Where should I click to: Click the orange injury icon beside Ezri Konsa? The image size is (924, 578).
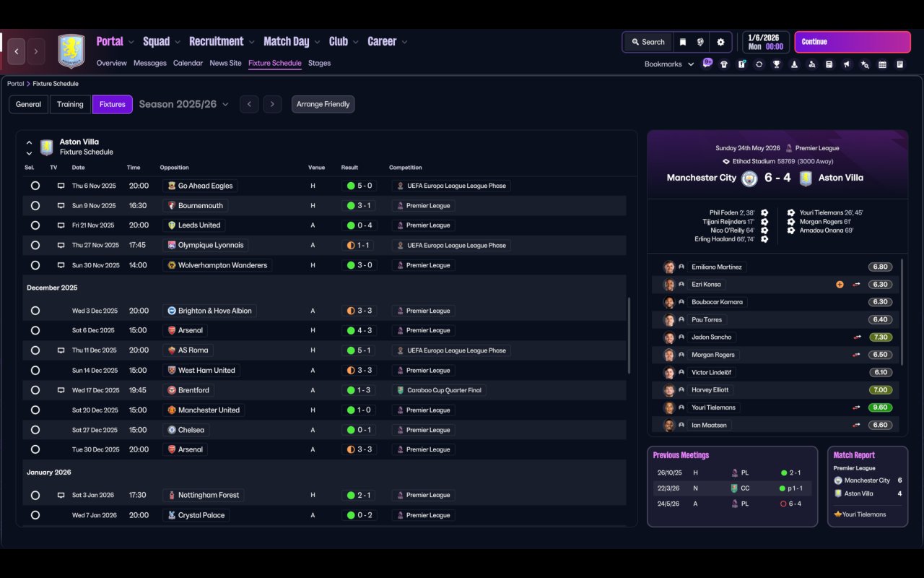pyautogui.click(x=840, y=285)
